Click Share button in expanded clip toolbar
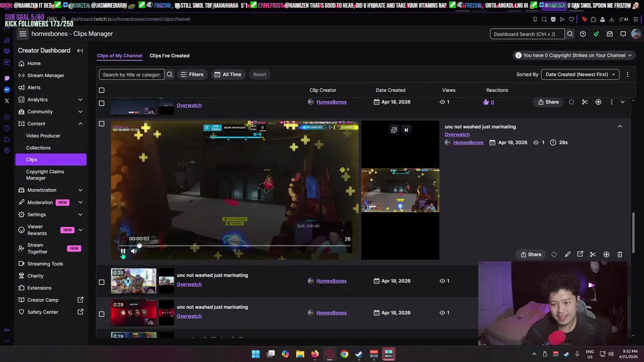Screen dimensions: 644x362 coord(531,254)
